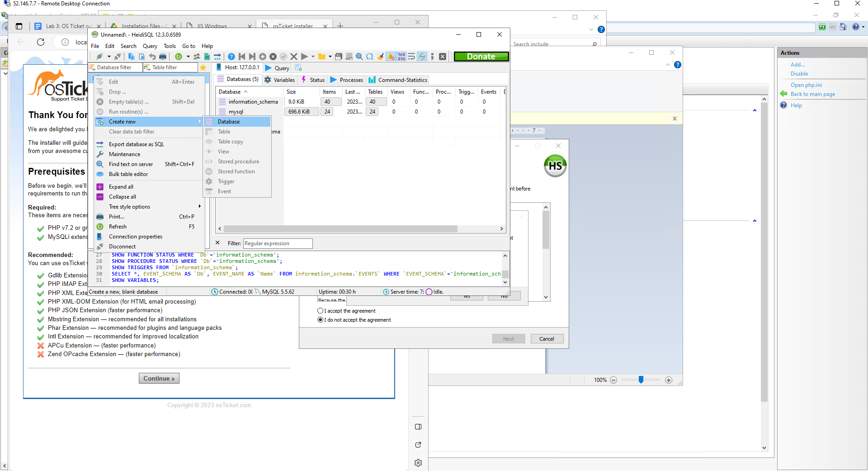
Task: Click the Undo arrow in HeidiSQL toolbar
Action: 152,57
